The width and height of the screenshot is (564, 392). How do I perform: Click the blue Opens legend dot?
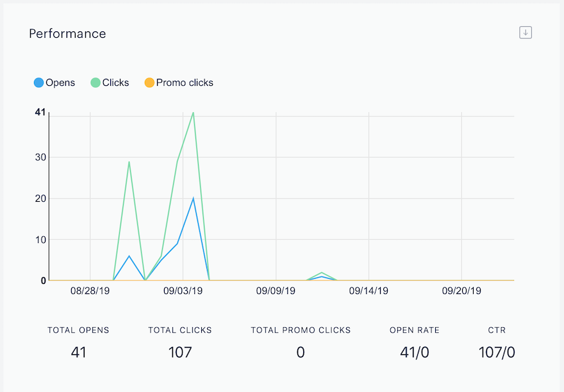[39, 83]
